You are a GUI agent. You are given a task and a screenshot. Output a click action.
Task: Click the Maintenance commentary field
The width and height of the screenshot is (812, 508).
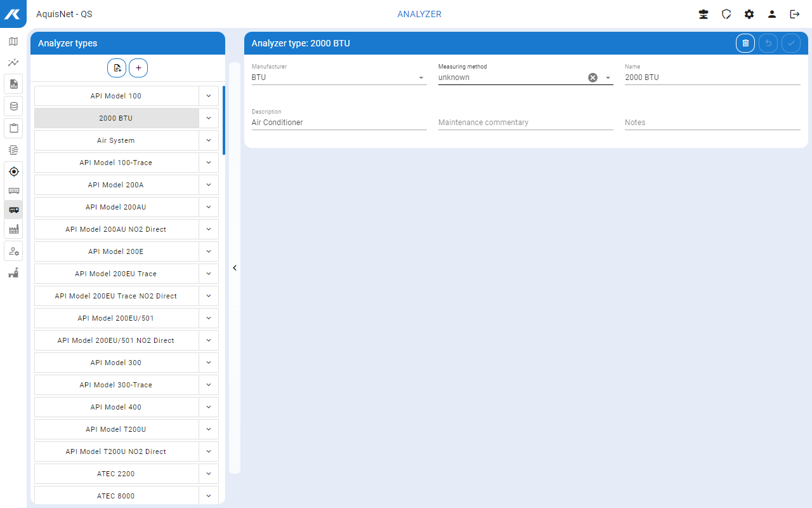[x=526, y=123]
